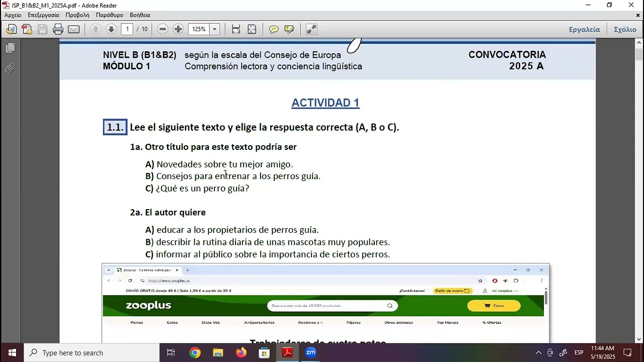The width and height of the screenshot is (644, 362).
Task: Click the 125% zoom value field
Action: (199, 29)
